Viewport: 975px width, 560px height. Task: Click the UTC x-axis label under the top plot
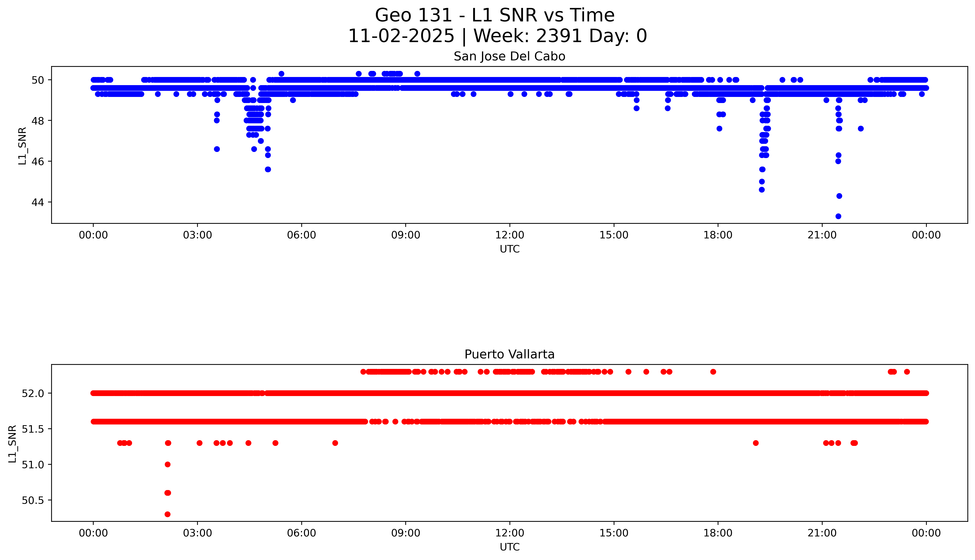[x=509, y=249]
